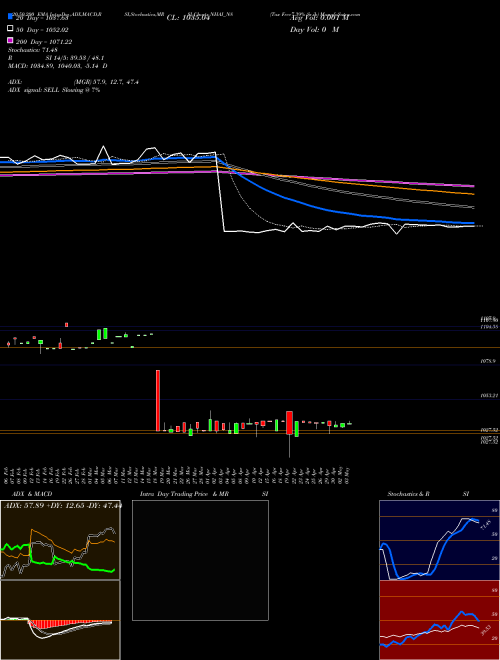Click the white 50 Day EMA legend swatch
Screen dimensions: 500x660
pyautogui.click(x=11, y=29)
